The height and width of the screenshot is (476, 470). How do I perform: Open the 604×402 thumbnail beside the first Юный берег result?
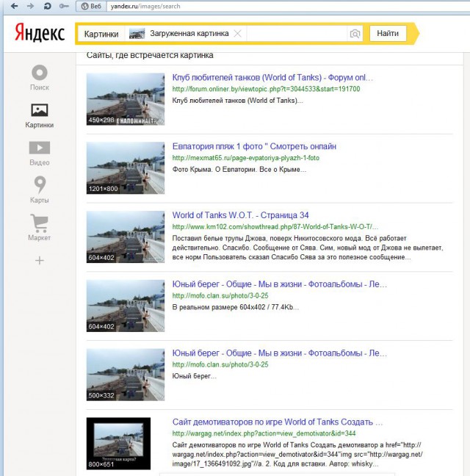click(126, 306)
